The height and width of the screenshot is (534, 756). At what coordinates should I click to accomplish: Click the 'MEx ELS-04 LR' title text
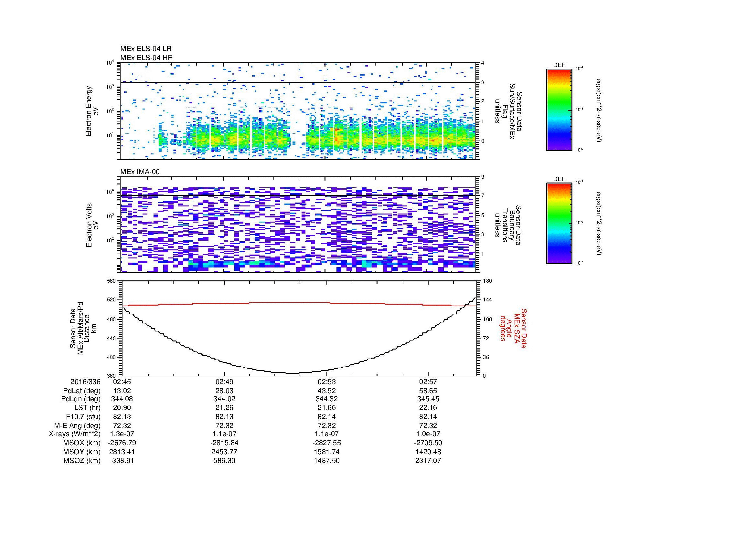146,49
